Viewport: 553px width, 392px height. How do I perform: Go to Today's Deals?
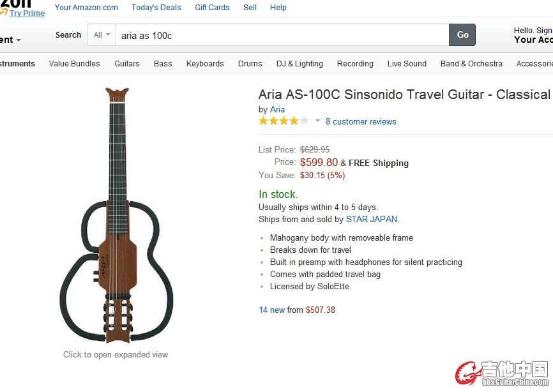pos(156,8)
